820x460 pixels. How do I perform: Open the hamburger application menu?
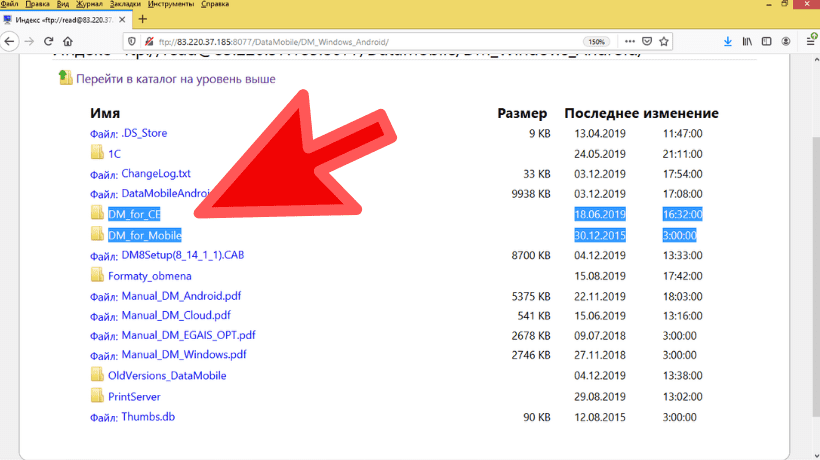[x=811, y=41]
